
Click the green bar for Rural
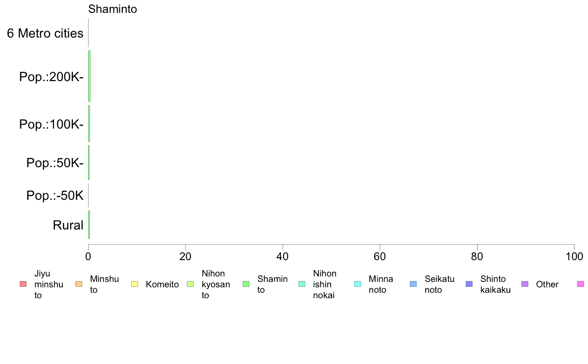pos(89,225)
